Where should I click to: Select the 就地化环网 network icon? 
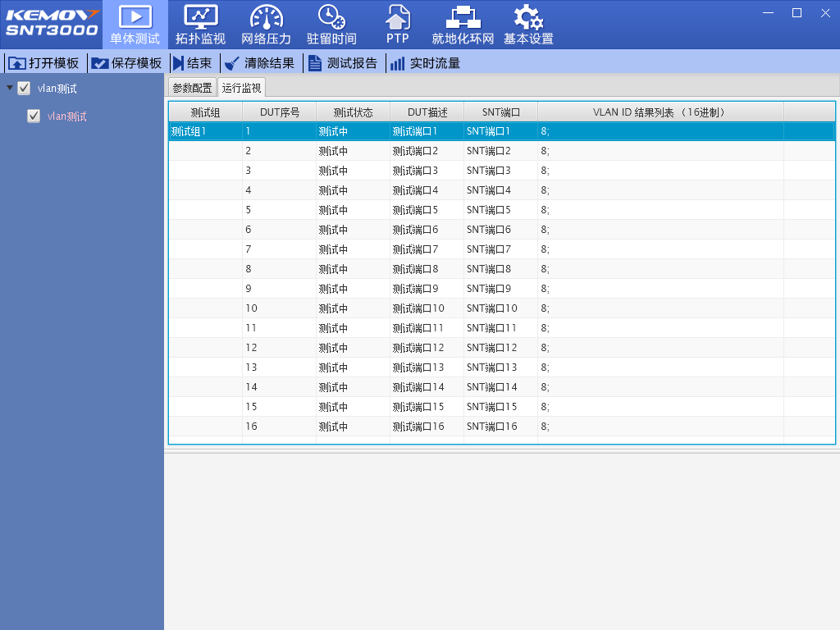(463, 17)
